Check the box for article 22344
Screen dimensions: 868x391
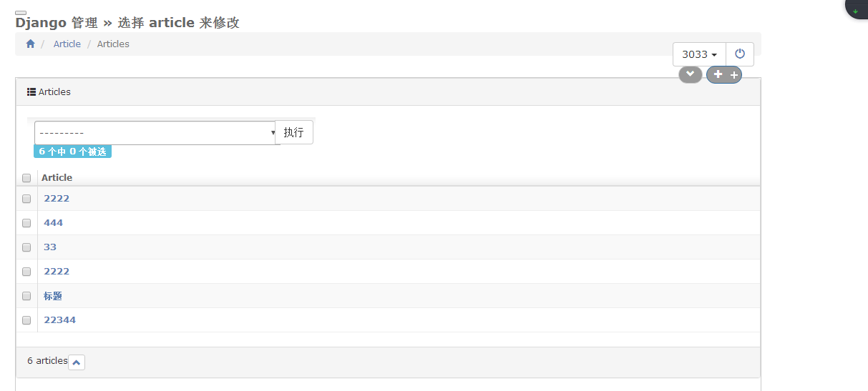pos(26,320)
